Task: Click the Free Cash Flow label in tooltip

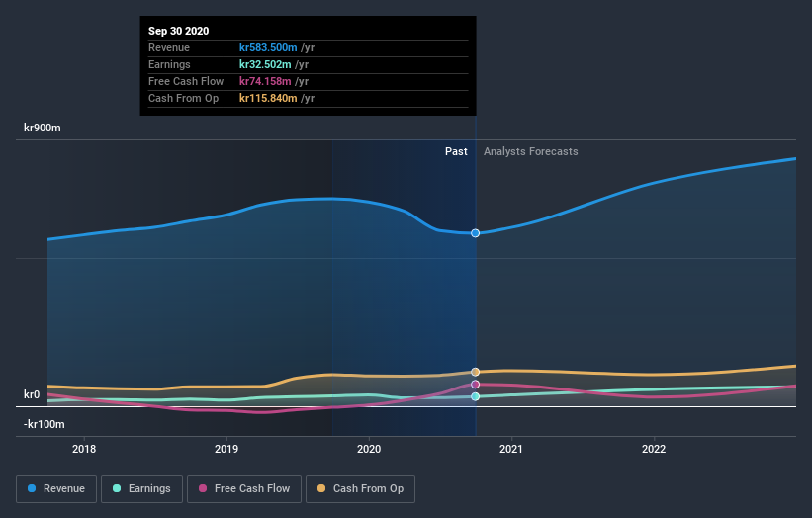Action: [186, 81]
